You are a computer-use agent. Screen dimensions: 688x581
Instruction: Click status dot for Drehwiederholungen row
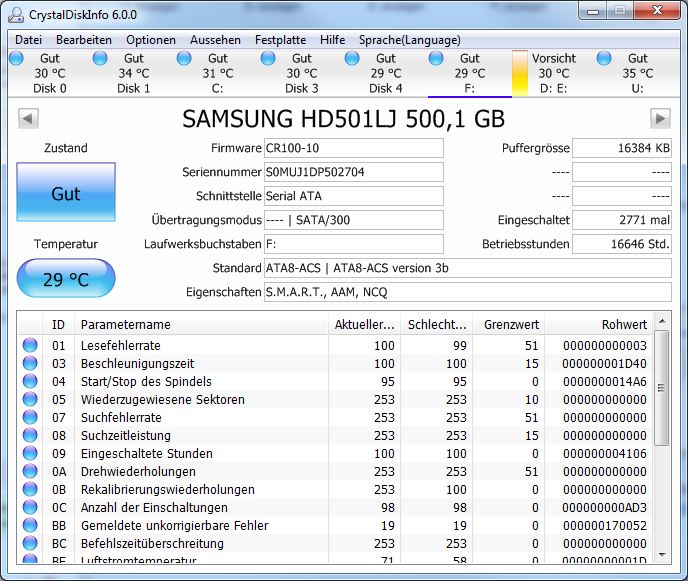coord(30,471)
